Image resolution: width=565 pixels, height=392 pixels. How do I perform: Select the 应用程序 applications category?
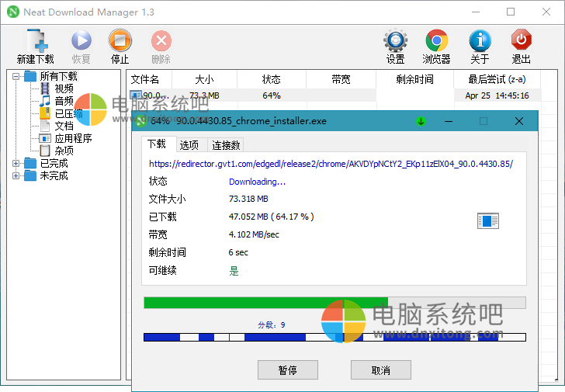click(73, 138)
